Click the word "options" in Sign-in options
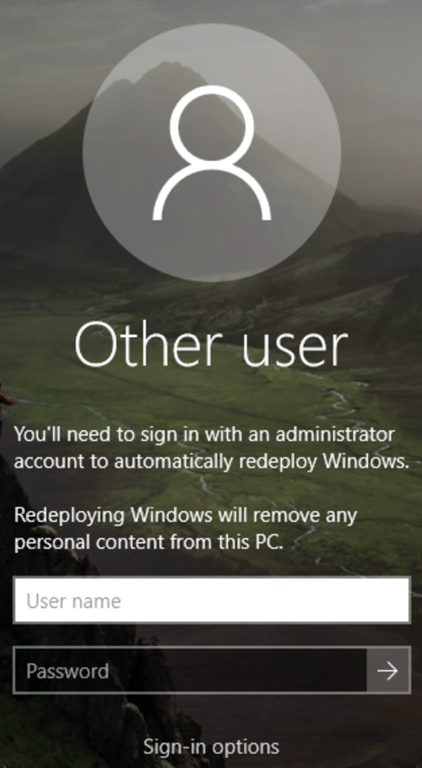The image size is (422, 768). [x=246, y=748]
